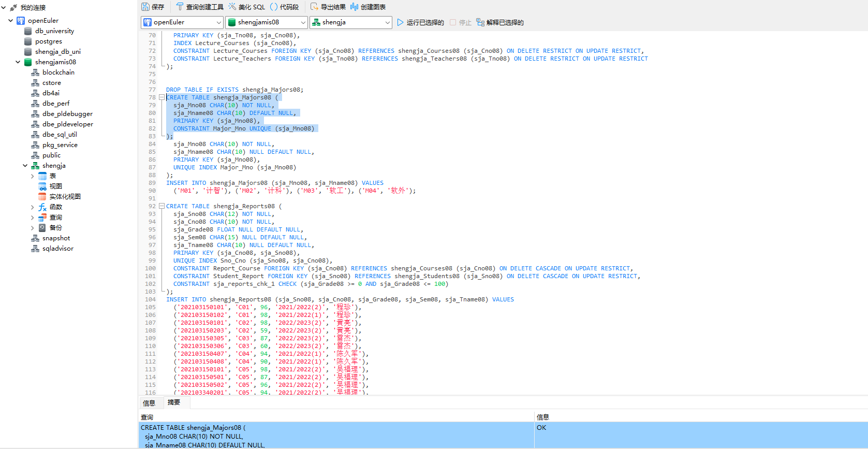Image resolution: width=868 pixels, height=449 pixels.
Task: Open the query builder tool (查询创建工具)
Action: 200,7
